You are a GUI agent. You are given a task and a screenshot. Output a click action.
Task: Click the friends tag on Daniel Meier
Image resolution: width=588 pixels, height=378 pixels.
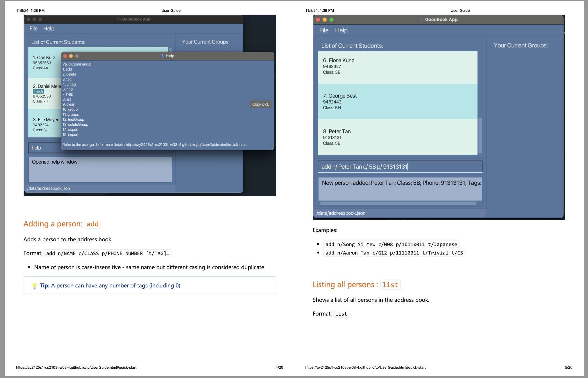click(38, 91)
